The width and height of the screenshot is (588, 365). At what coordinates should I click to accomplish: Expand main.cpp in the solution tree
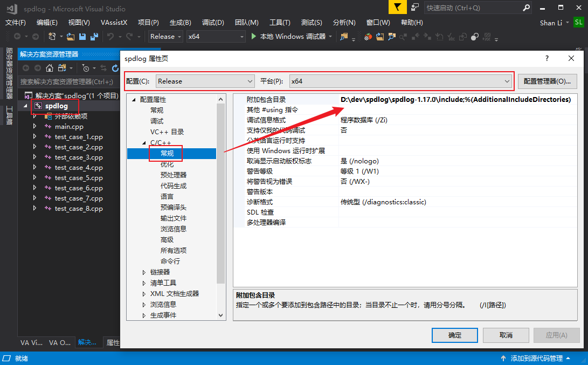click(x=34, y=127)
